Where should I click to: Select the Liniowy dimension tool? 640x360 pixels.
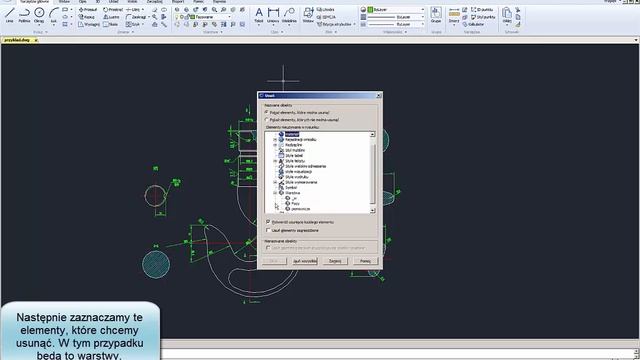coord(273,16)
